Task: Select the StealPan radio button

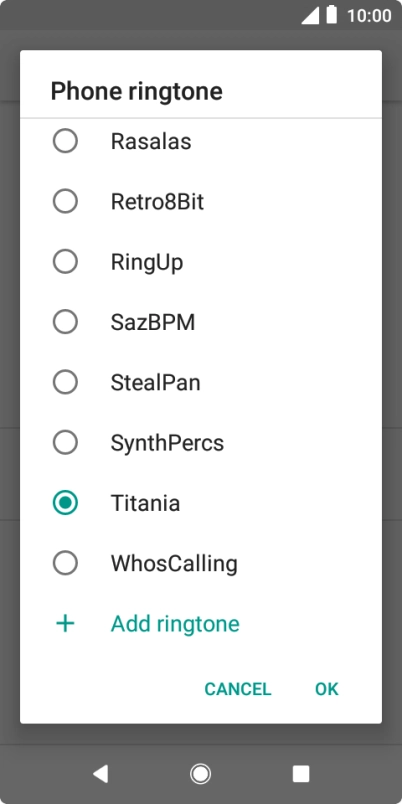Action: click(65, 383)
